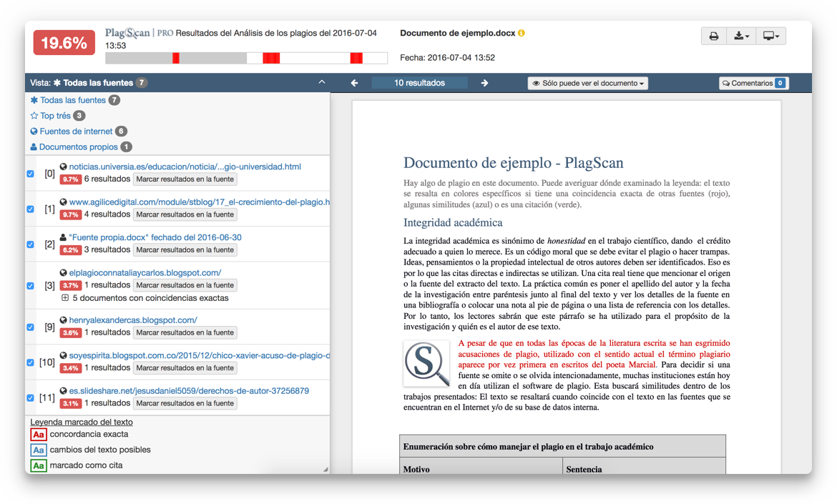Click the panel resize grip at bottom
The image size is (837, 504).
(325, 470)
